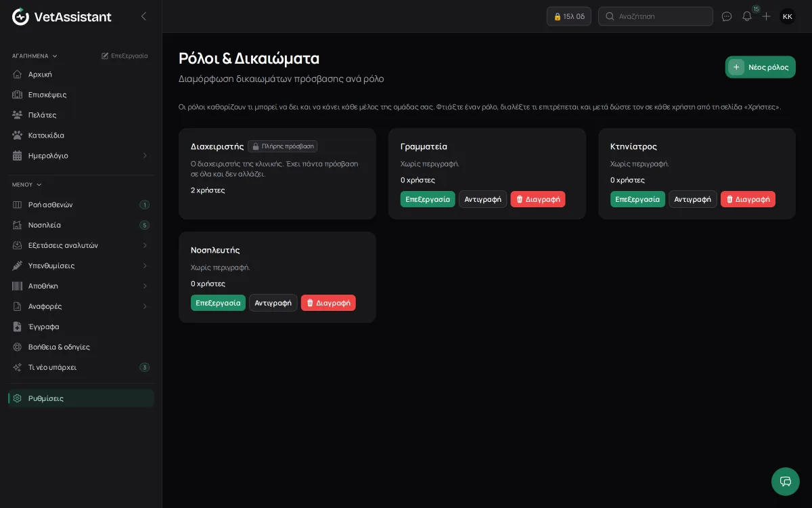Expand the Εξετάσεις αναλυτών submenu chevron
This screenshot has height=508, width=812.
[x=145, y=245]
